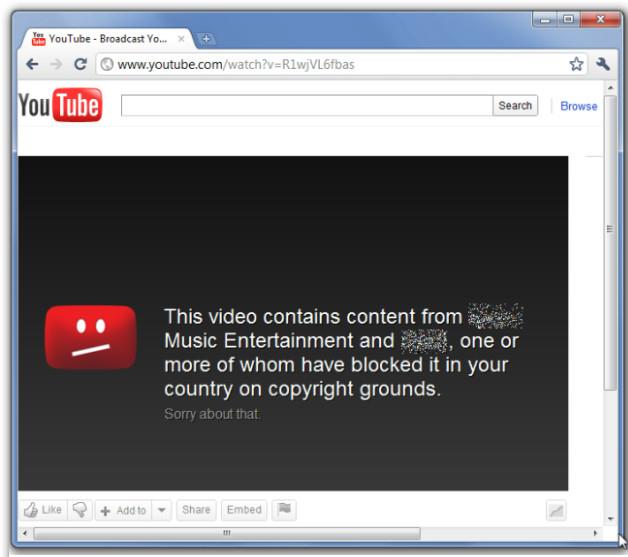
Task: Click the Embed button
Action: pyautogui.click(x=243, y=510)
